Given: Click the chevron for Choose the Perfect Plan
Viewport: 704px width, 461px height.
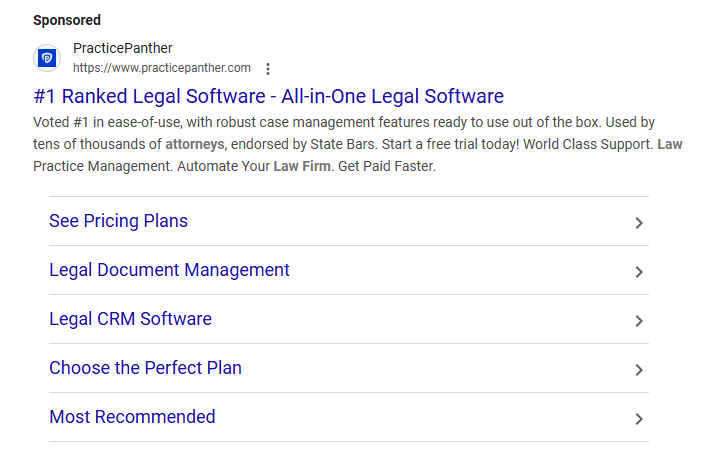Looking at the screenshot, I should 639,370.
